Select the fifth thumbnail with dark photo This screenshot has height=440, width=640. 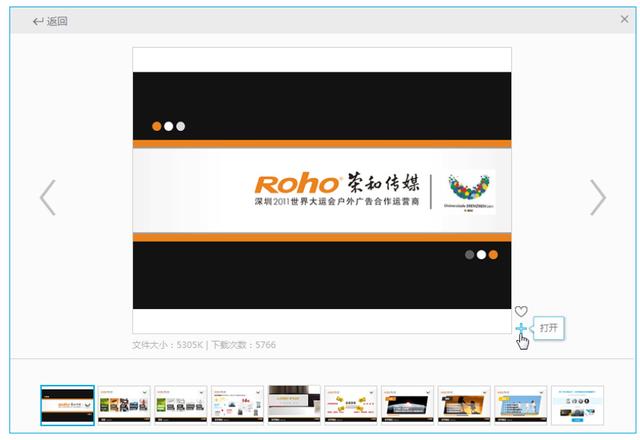coord(294,405)
